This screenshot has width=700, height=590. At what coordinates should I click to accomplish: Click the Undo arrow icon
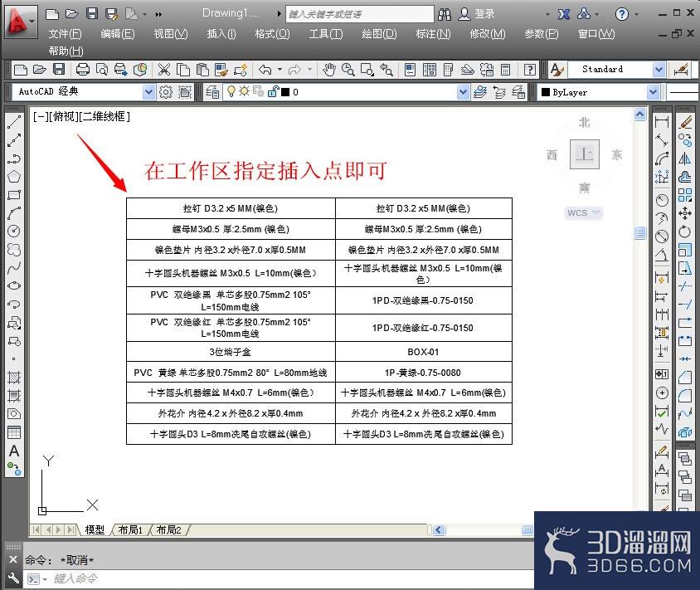tap(265, 69)
